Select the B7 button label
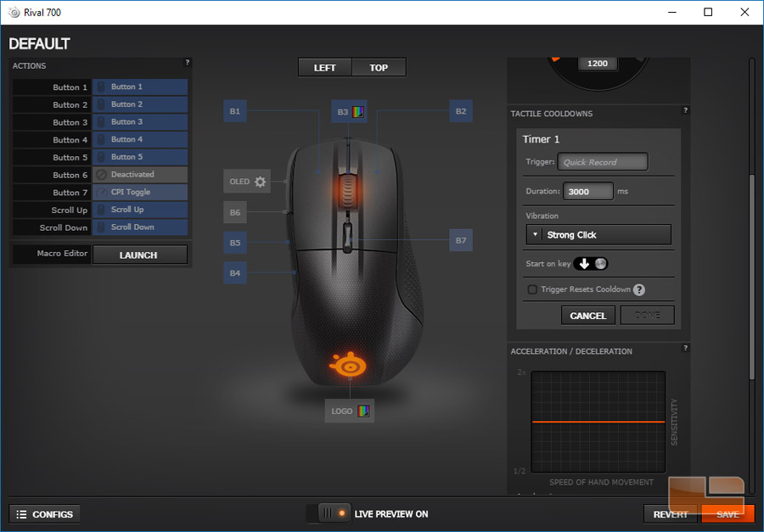Screen dimensions: 764x532 point(460,240)
